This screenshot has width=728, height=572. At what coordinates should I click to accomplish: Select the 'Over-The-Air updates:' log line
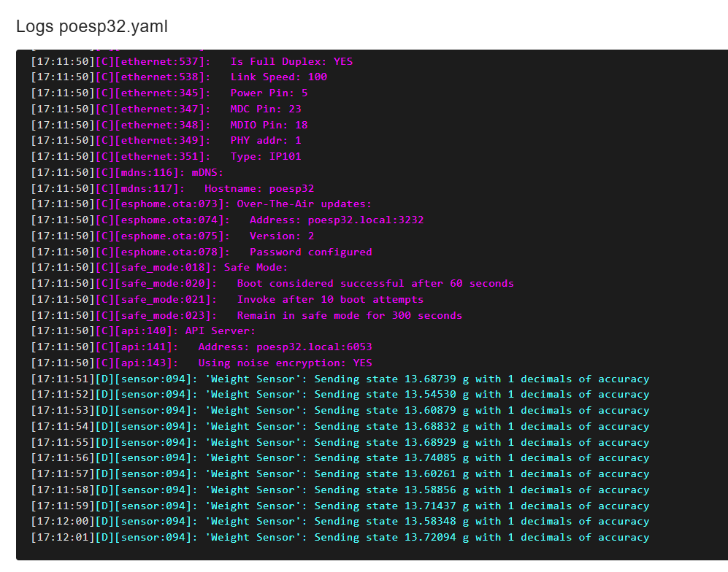click(201, 204)
